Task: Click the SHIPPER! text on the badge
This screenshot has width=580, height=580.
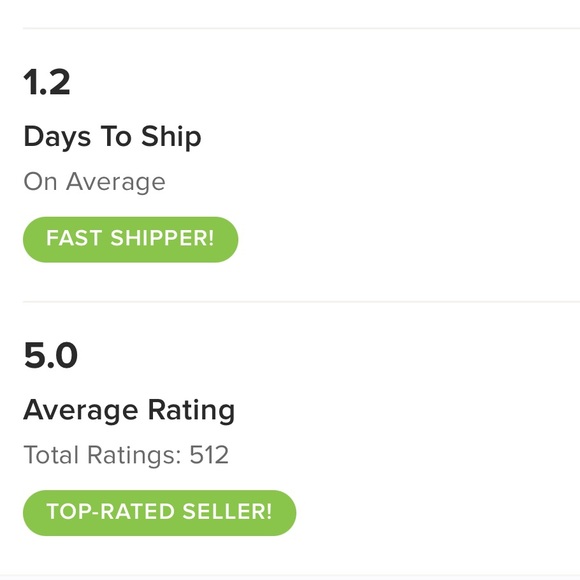Action: coord(162,238)
